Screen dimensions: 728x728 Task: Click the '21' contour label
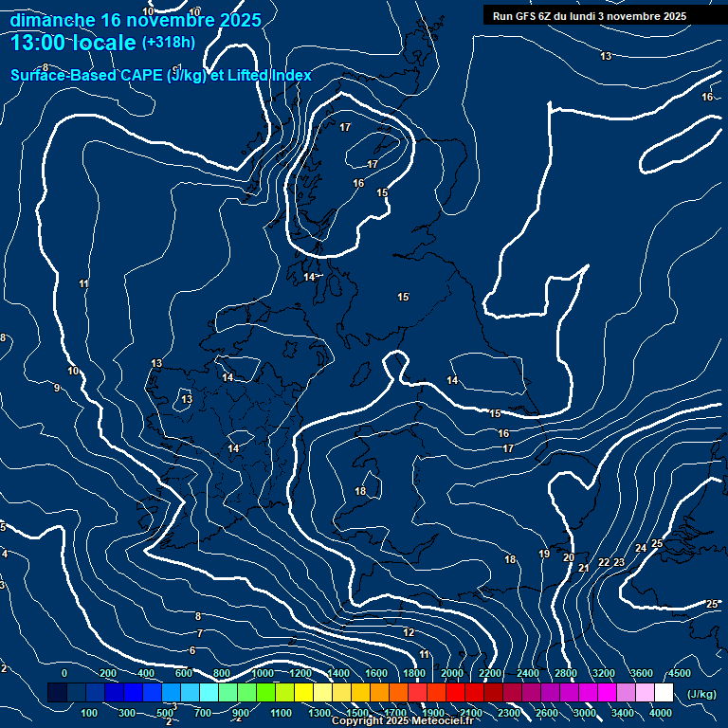pos(584,568)
